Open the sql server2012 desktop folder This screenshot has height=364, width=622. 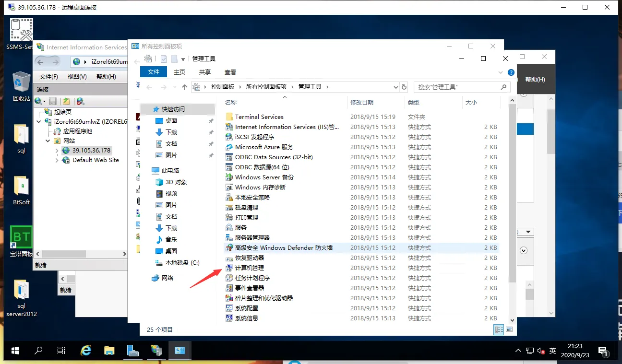click(21, 298)
